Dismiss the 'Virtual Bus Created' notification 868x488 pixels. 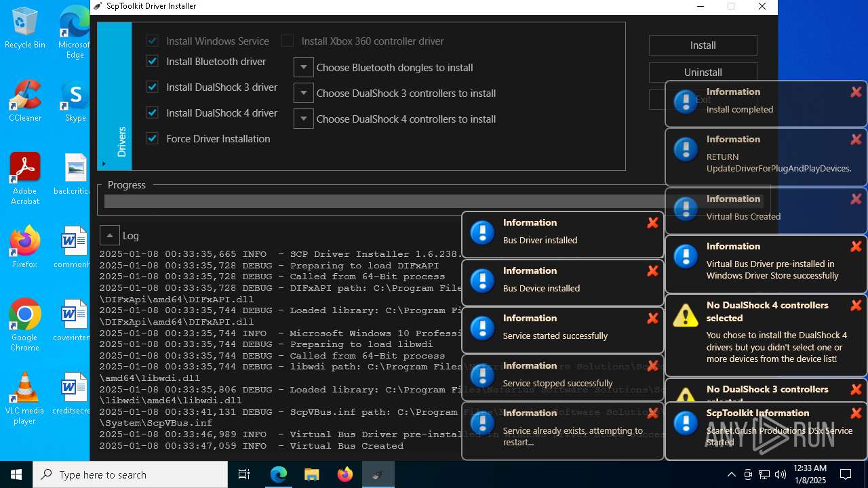(x=856, y=199)
